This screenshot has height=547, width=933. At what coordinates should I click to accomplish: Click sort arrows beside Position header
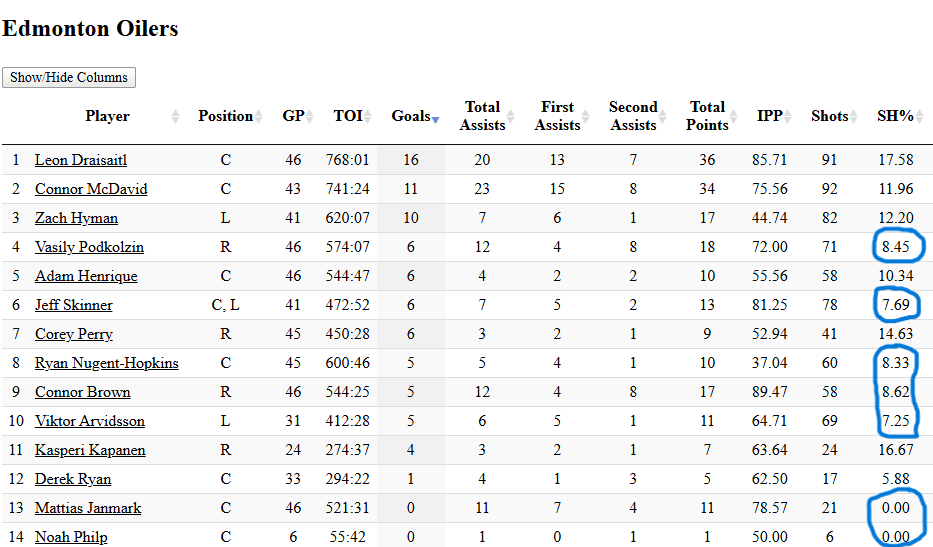point(259,117)
